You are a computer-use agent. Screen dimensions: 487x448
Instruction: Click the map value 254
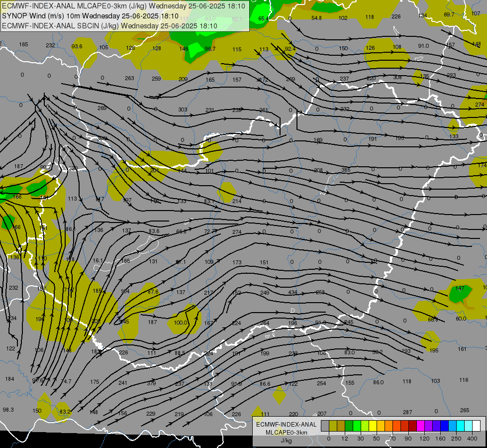click(x=321, y=383)
